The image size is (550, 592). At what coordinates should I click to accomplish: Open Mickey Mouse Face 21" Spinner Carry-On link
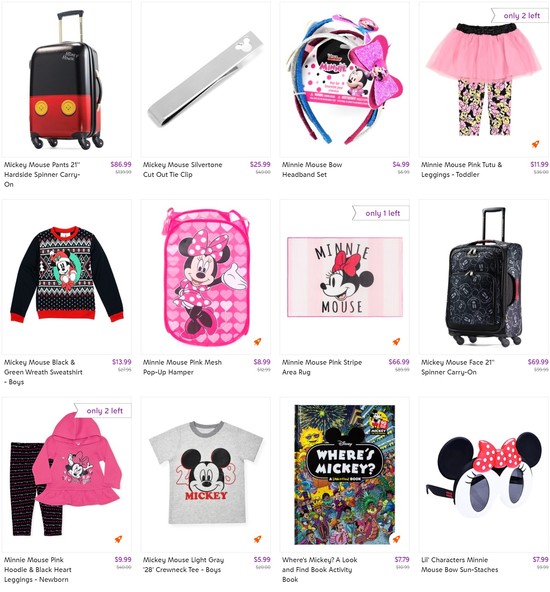458,367
